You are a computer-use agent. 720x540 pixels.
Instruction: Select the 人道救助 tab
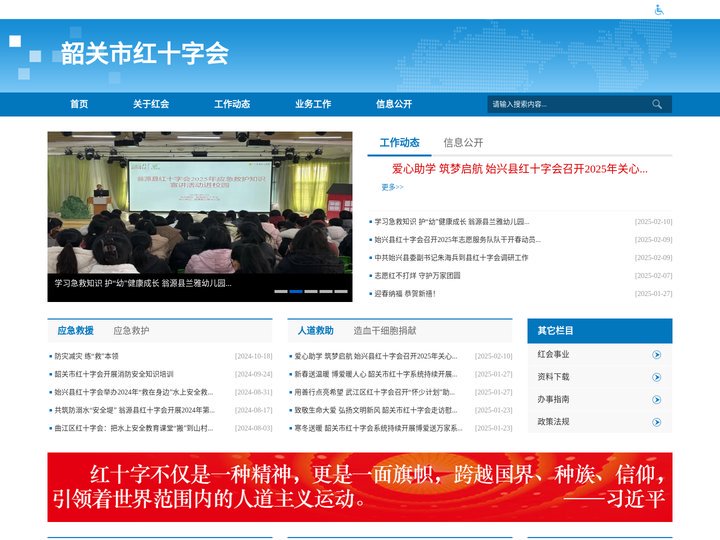pyautogui.click(x=315, y=331)
